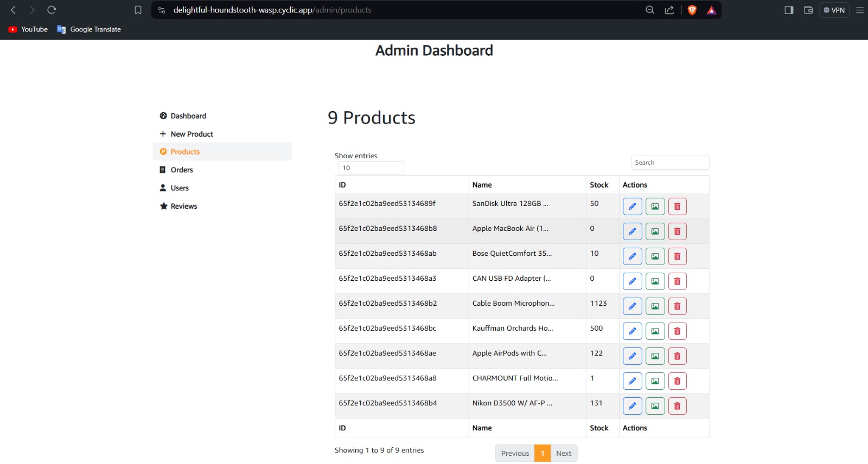The height and width of the screenshot is (464, 868).
Task: Focus the table Search field
Action: click(670, 163)
